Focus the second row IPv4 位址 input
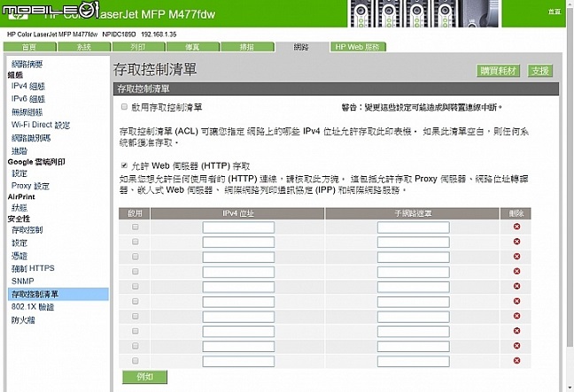 pos(238,242)
